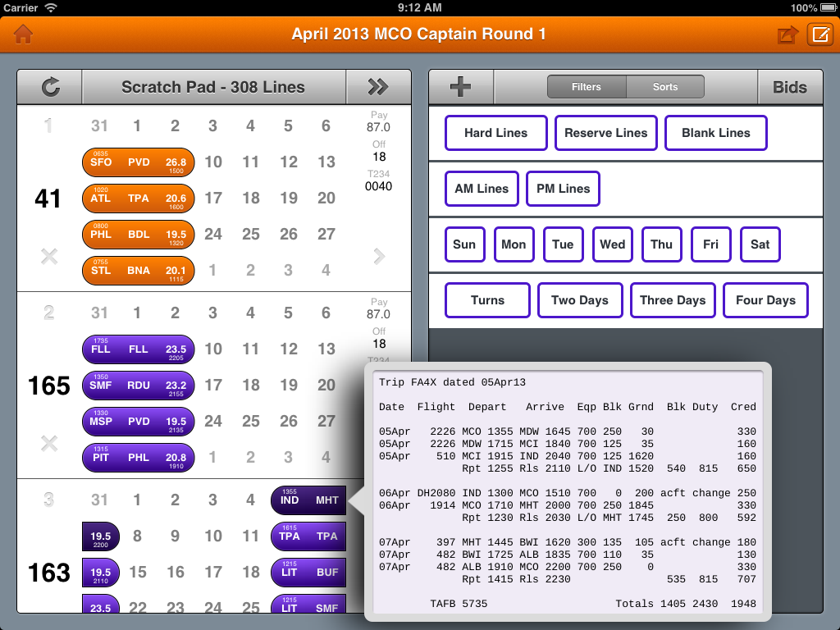The image size is (840, 630).
Task: Switch to the Sorts segment
Action: (664, 87)
